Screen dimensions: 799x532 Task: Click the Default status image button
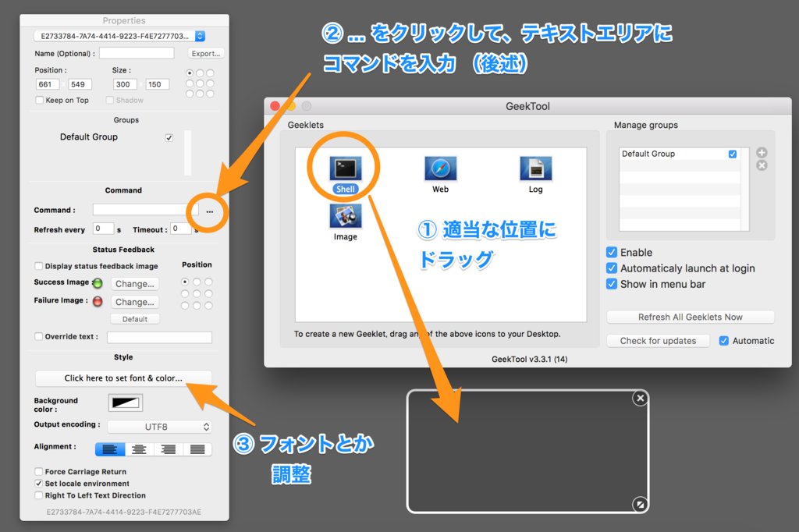tap(135, 319)
